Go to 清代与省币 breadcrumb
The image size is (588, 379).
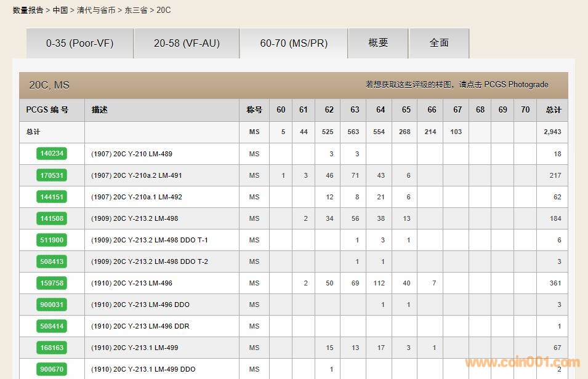pyautogui.click(x=96, y=10)
